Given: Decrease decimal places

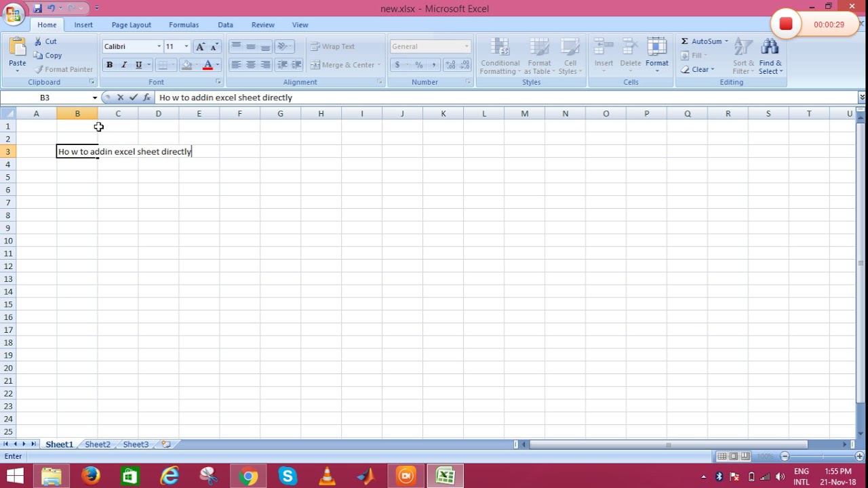Looking at the screenshot, I should click(465, 64).
